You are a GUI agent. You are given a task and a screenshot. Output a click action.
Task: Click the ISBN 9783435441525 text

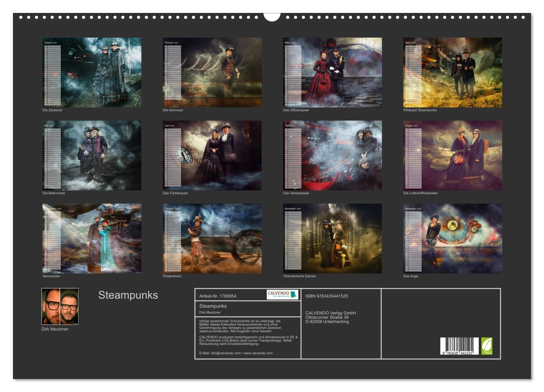(326, 296)
